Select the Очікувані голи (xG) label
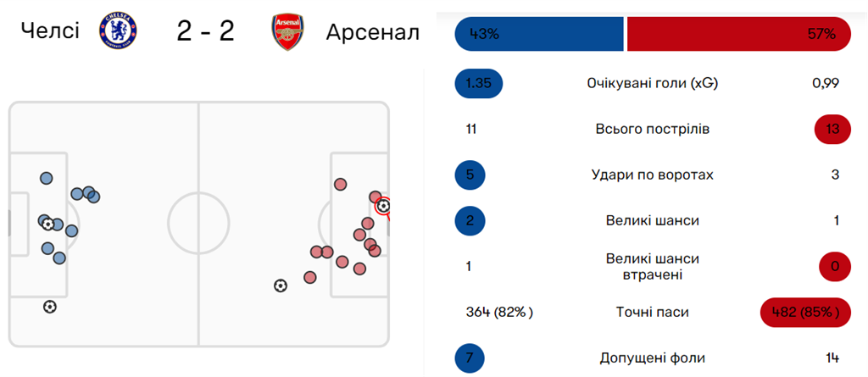Screen dimensions: 868x377 [x=653, y=84]
